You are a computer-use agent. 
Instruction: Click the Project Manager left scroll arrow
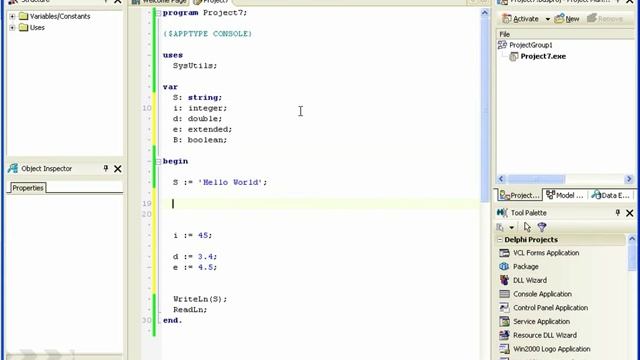501,179
